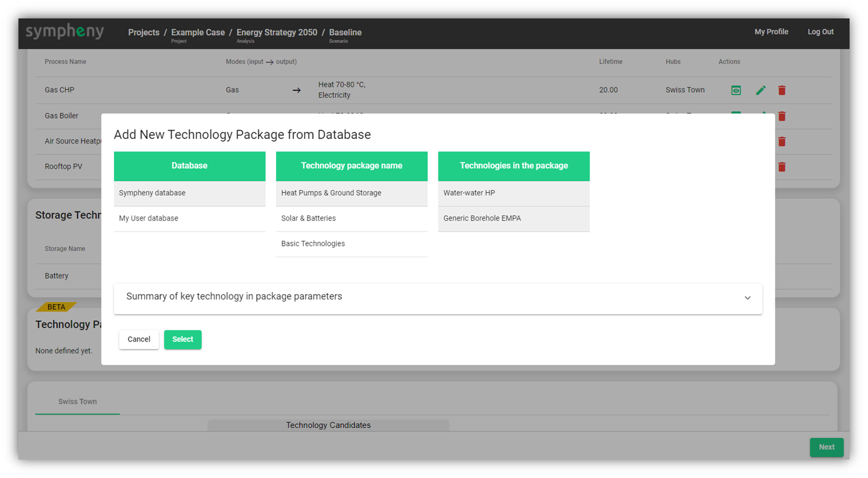Remove Air Source Heatpump using trash icon
This screenshot has height=478, width=868.
click(782, 142)
